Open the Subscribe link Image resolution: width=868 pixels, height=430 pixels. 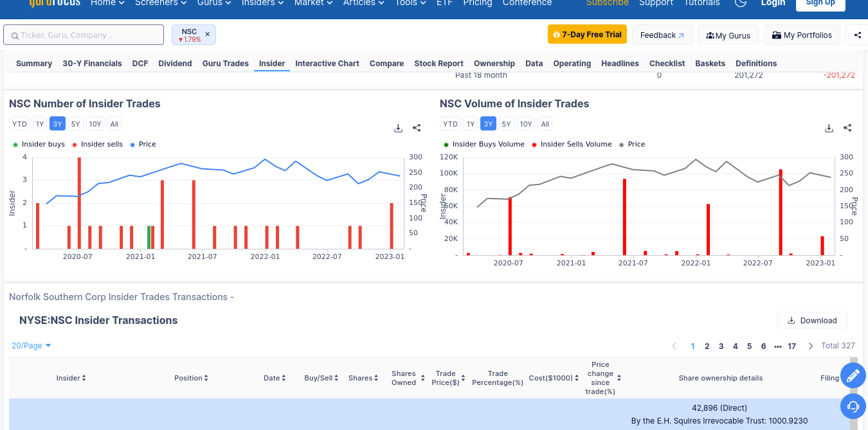pos(608,3)
